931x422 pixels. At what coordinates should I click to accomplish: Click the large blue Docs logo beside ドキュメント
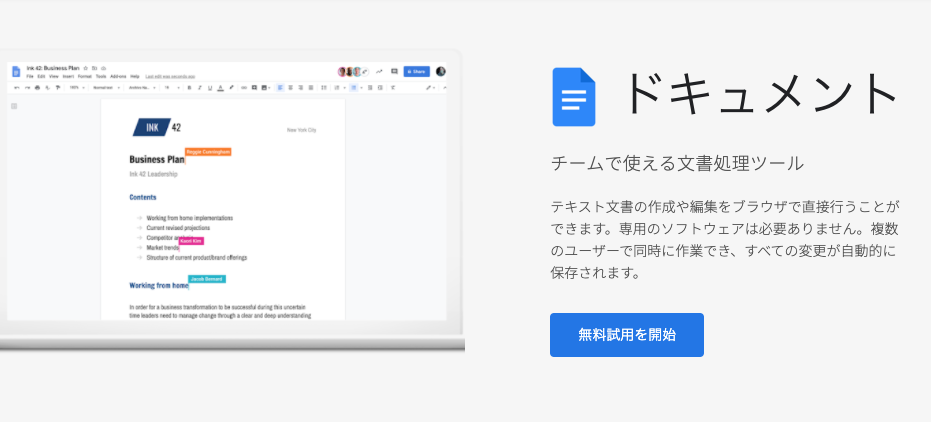coord(574,97)
